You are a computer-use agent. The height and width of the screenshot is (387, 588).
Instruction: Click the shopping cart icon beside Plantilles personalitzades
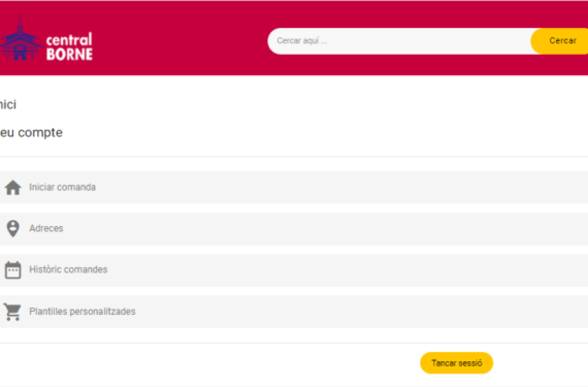pyautogui.click(x=13, y=312)
